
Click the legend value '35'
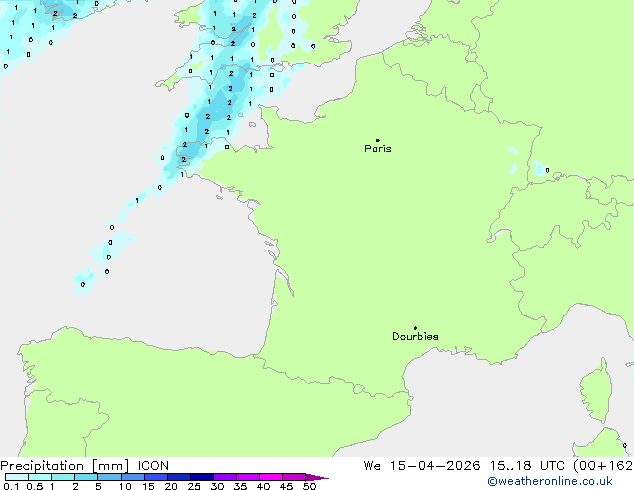[240, 486]
